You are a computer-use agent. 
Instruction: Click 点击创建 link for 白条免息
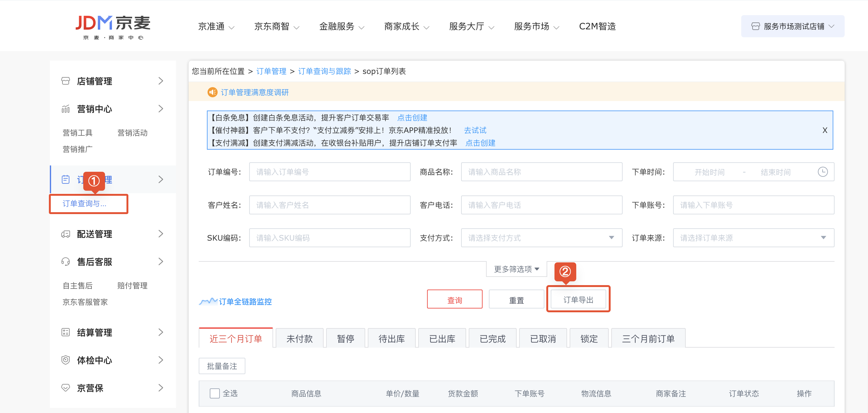pos(412,117)
